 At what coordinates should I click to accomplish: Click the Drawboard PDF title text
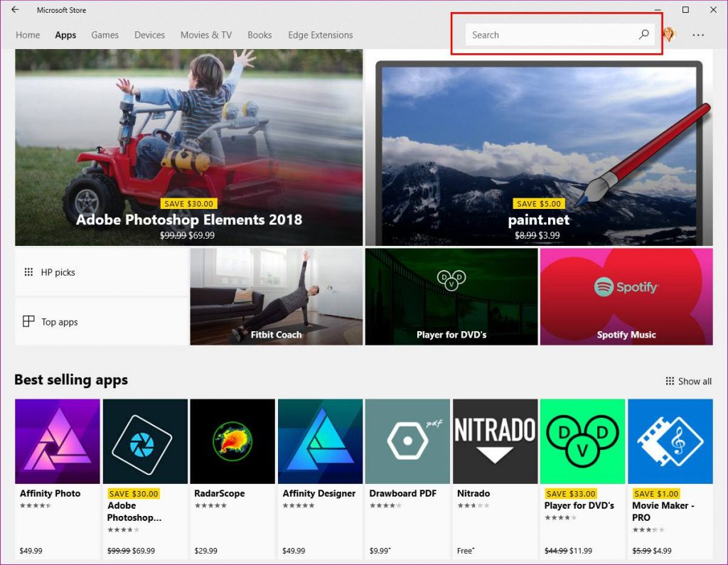coord(403,493)
